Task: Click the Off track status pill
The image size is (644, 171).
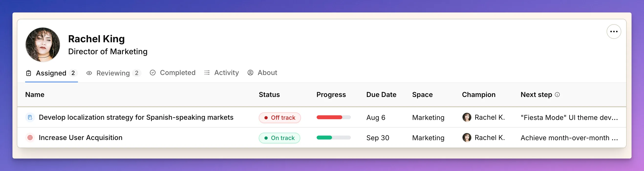Action: (280, 117)
